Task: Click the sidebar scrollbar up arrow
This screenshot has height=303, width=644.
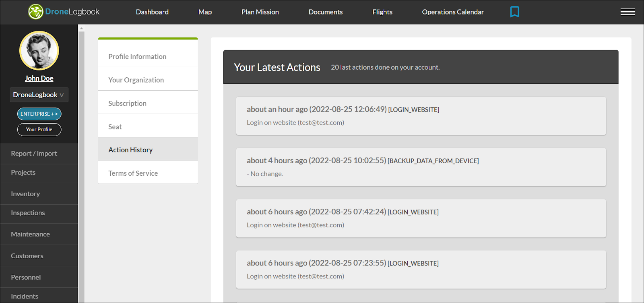Action: tap(81, 29)
